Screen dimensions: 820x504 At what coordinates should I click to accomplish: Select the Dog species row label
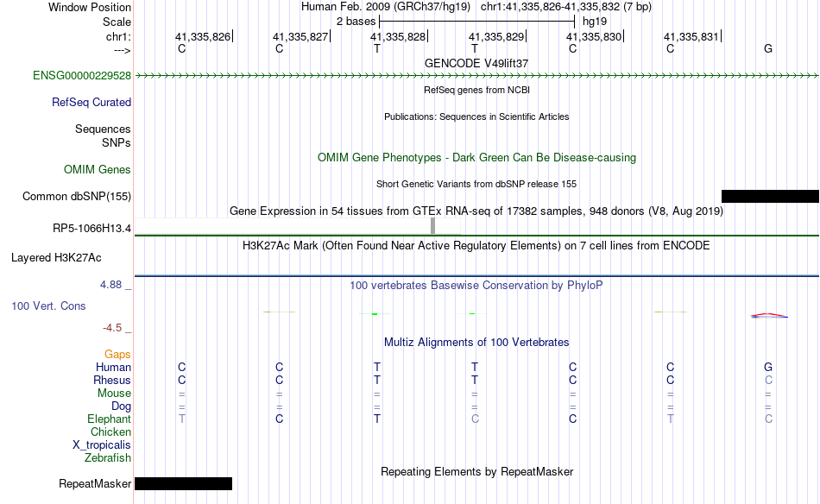tap(122, 406)
